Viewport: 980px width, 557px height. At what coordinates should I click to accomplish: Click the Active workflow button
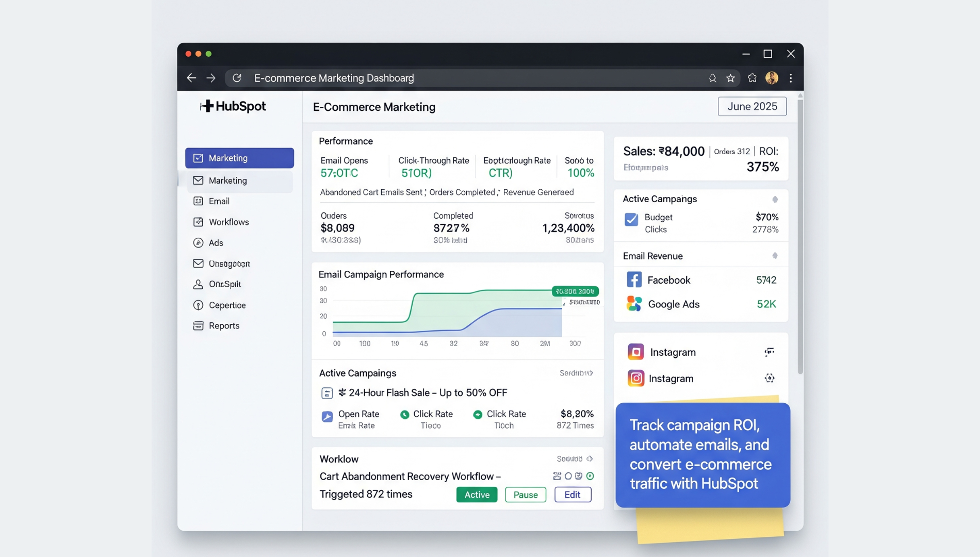[477, 495]
